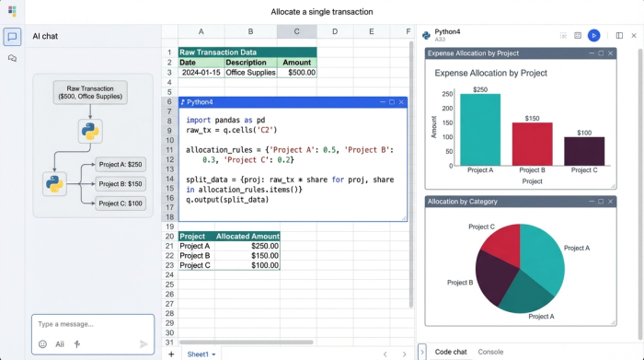
Task: Click the Raw Transaction node in diagram
Action: (90, 92)
